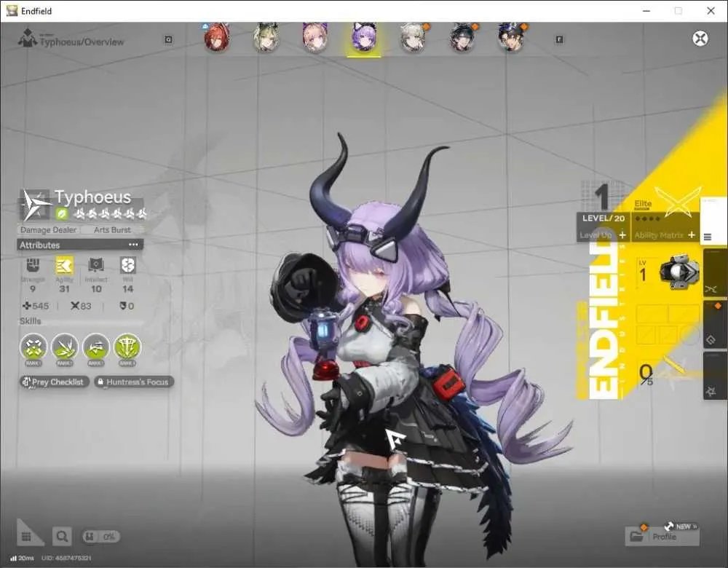Open the equipped weapon thumbnail
This screenshot has width=728, height=568.
(x=679, y=272)
